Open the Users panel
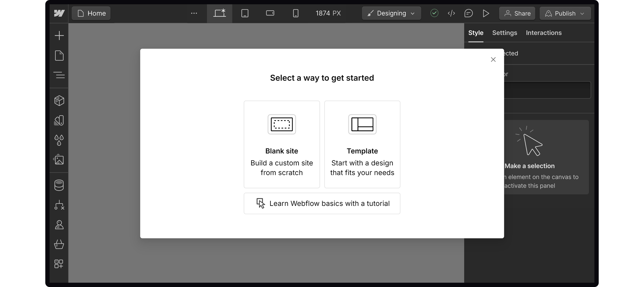The image size is (644, 287). point(59,225)
